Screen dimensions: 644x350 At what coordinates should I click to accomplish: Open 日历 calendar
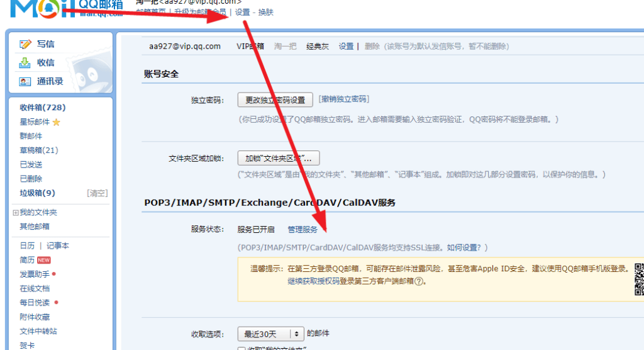tap(27, 246)
